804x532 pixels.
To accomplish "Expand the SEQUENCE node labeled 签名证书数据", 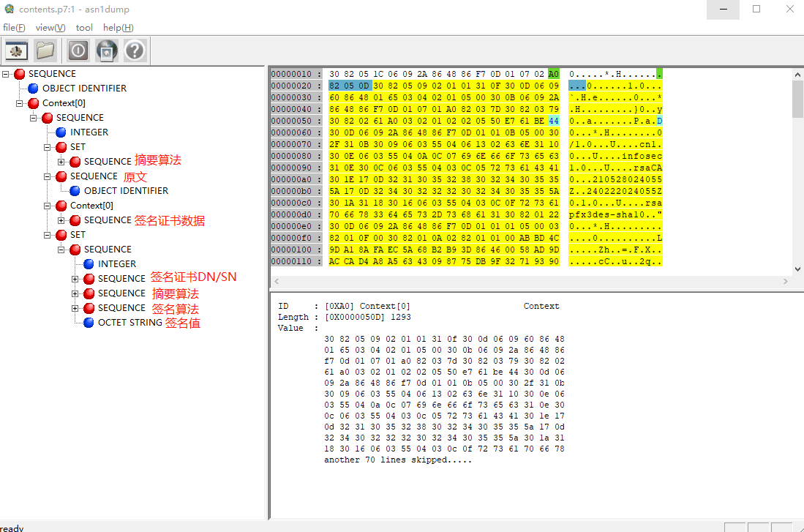I will coord(61,220).
